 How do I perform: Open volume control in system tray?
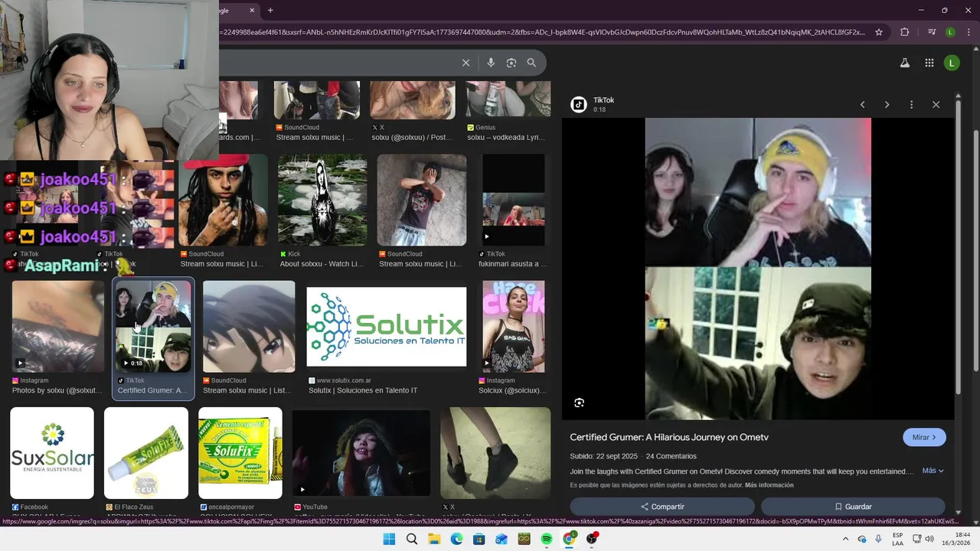pos(929,540)
